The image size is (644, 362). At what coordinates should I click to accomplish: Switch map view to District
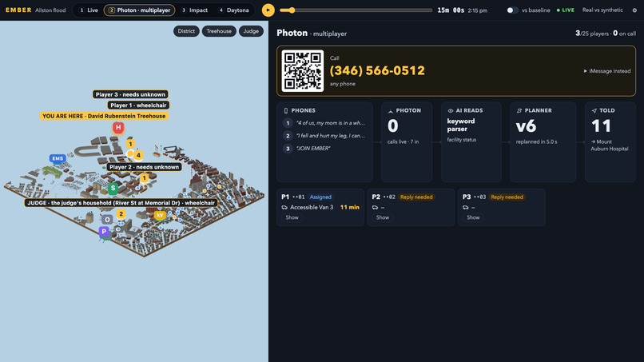[x=186, y=31]
